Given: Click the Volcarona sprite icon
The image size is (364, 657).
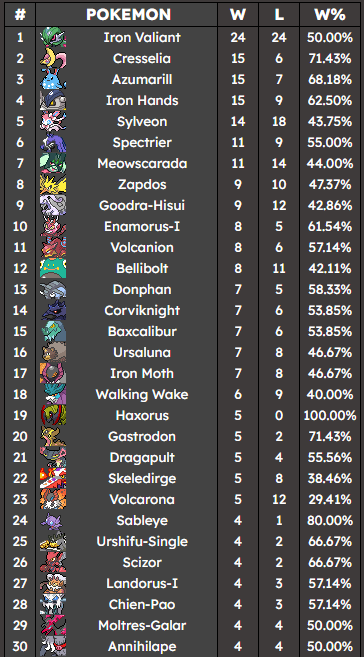Looking at the screenshot, I should point(53,499).
